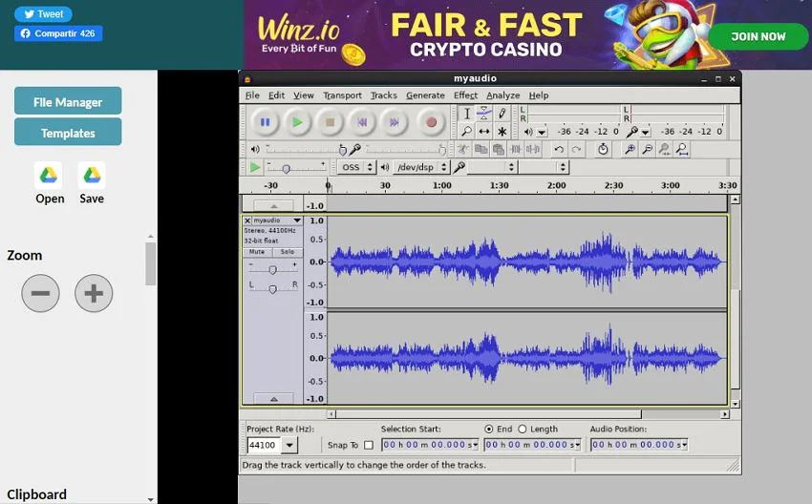Click the Zoom out minus button
Image resolution: width=812 pixels, height=504 pixels.
point(40,293)
